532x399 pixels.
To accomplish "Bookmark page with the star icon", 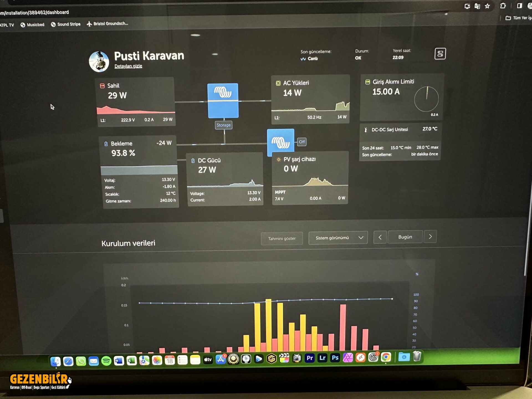I will (x=487, y=6).
